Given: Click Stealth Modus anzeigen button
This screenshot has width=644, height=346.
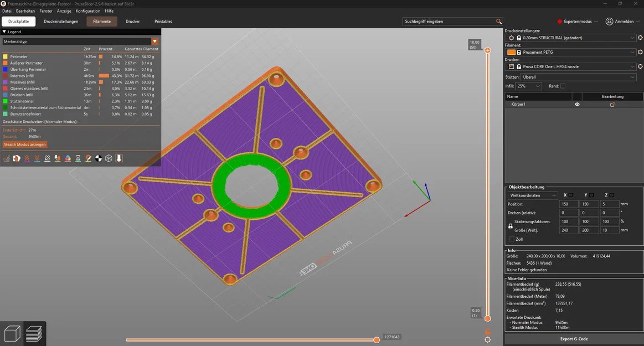Looking at the screenshot, I should point(25,144).
